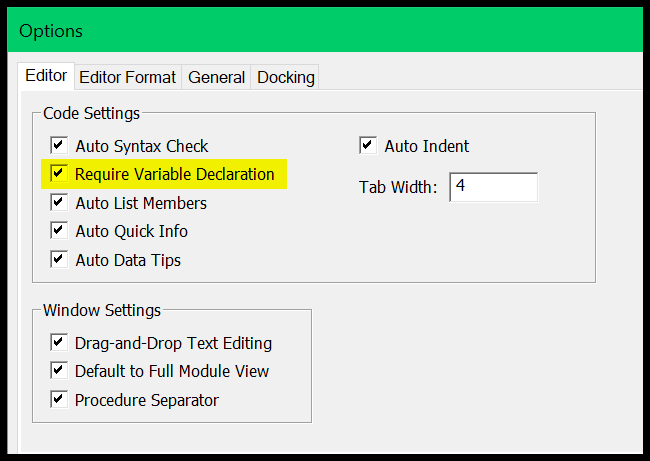Image resolution: width=650 pixels, height=461 pixels.
Task: Click the Code Settings group heading
Action: [92, 113]
